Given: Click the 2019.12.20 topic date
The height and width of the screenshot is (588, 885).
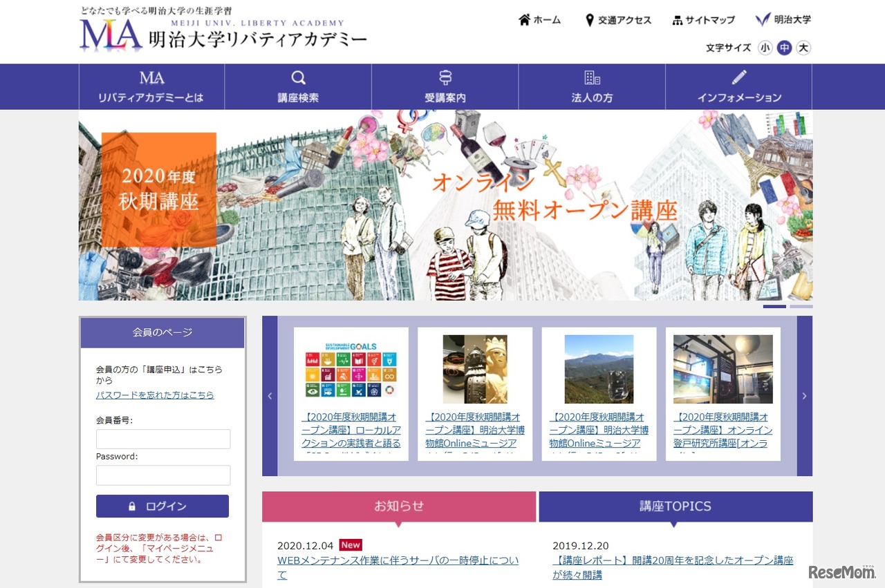Looking at the screenshot, I should [x=581, y=545].
